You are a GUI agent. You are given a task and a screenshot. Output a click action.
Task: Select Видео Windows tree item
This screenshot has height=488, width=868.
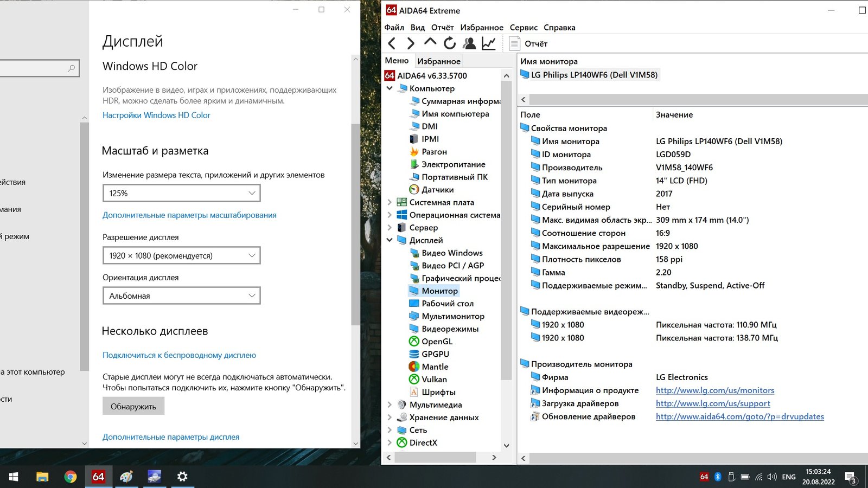click(452, 253)
